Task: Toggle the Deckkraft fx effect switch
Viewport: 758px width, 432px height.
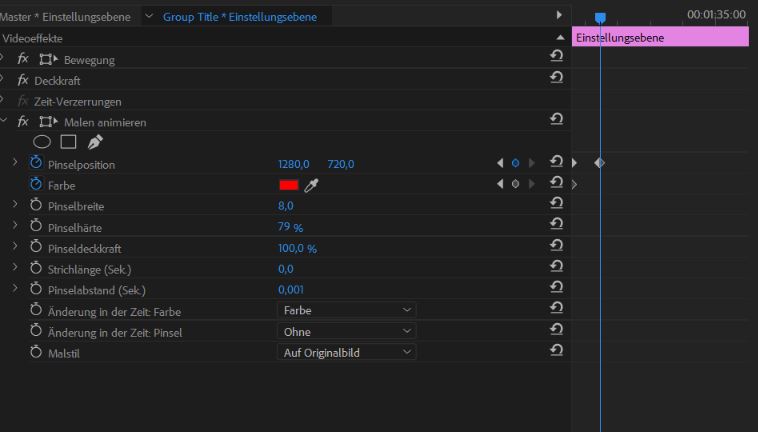Action: [23, 80]
